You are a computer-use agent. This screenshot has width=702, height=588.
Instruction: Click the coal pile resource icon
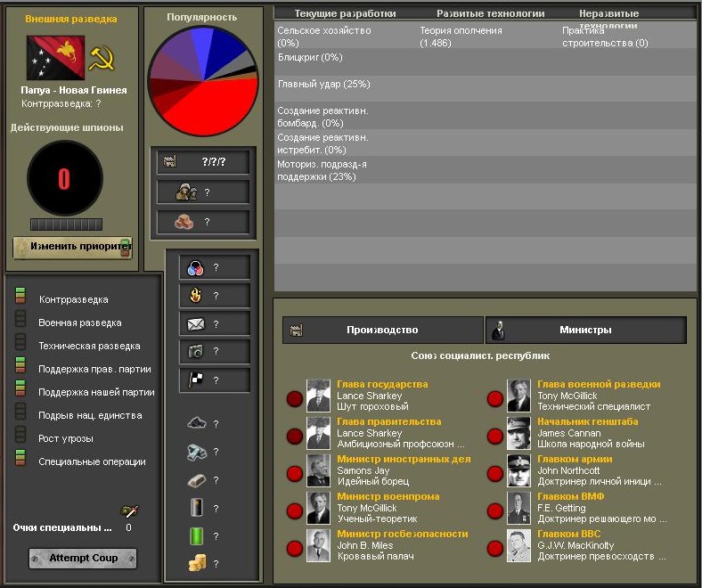(x=196, y=423)
